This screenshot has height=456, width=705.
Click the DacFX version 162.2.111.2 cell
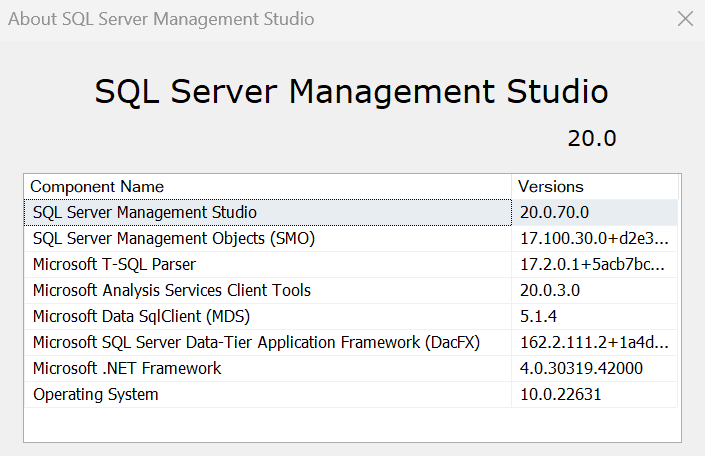coord(594,343)
